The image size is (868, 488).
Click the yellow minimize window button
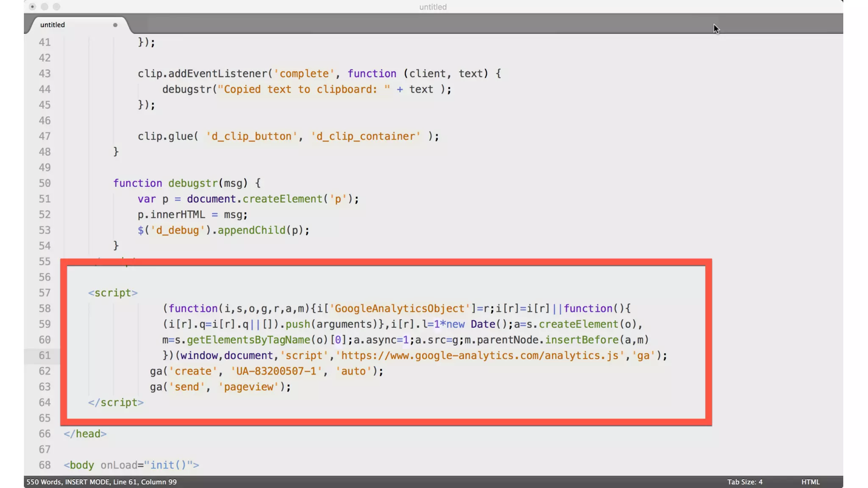click(x=45, y=7)
